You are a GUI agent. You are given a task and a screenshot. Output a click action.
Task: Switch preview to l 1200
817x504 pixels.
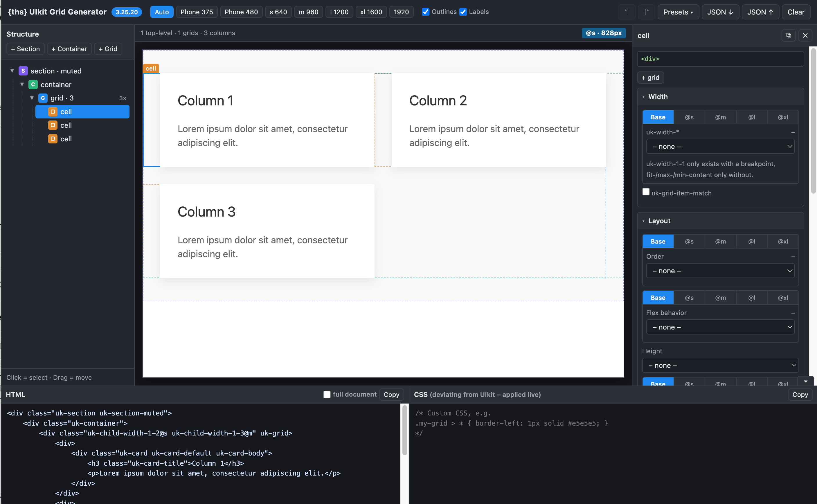pos(339,12)
